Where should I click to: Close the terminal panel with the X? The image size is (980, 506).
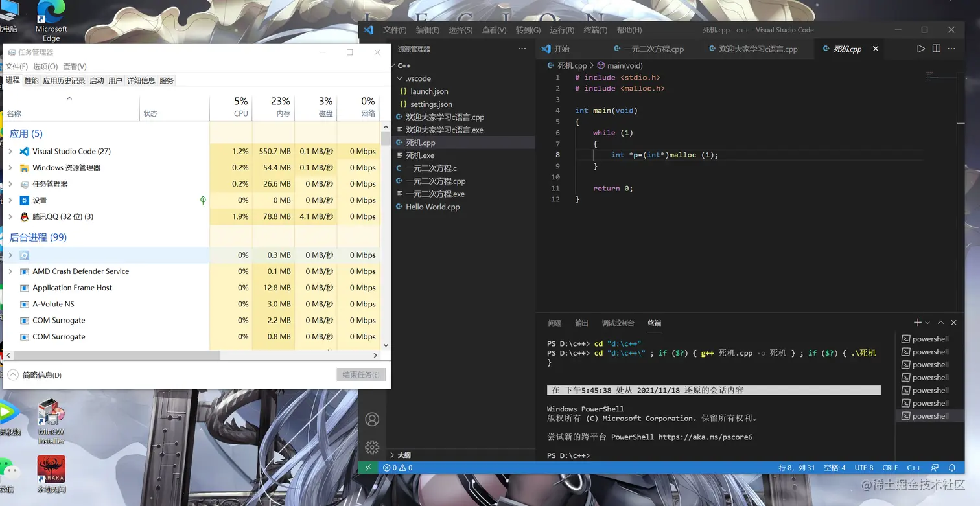pos(953,323)
